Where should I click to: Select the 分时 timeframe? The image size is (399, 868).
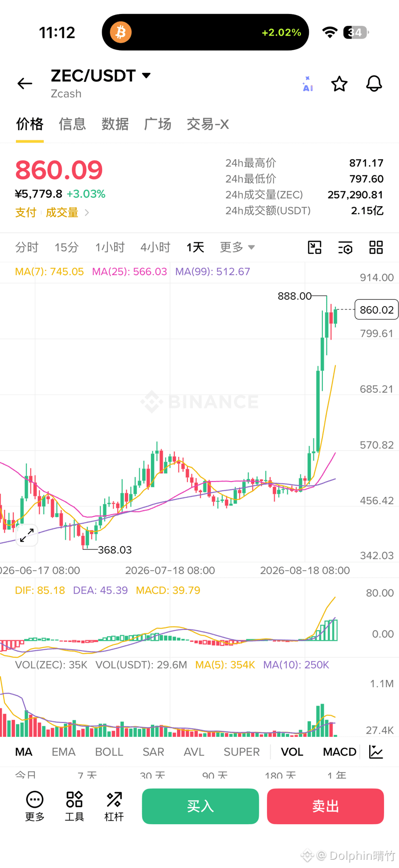point(27,247)
